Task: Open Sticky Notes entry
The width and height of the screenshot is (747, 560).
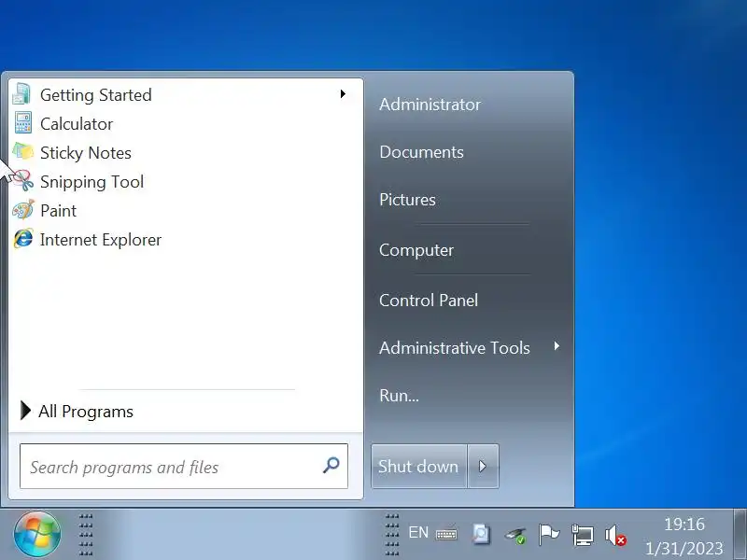Action: tap(186, 152)
